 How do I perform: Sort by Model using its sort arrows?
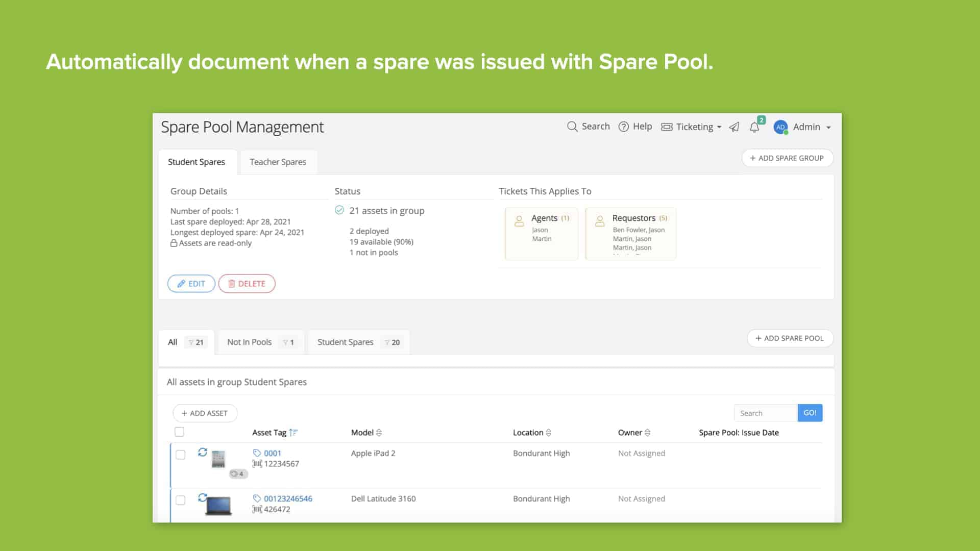pyautogui.click(x=380, y=432)
